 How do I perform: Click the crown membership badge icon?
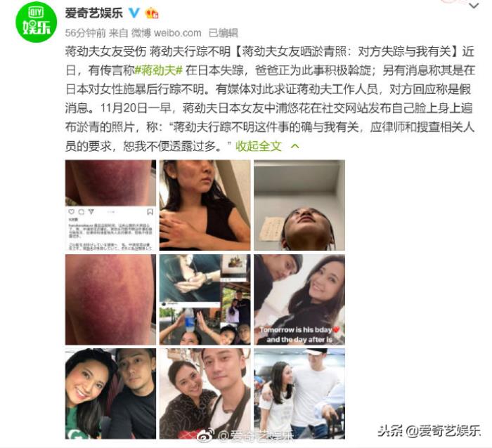pyautogui.click(x=152, y=13)
